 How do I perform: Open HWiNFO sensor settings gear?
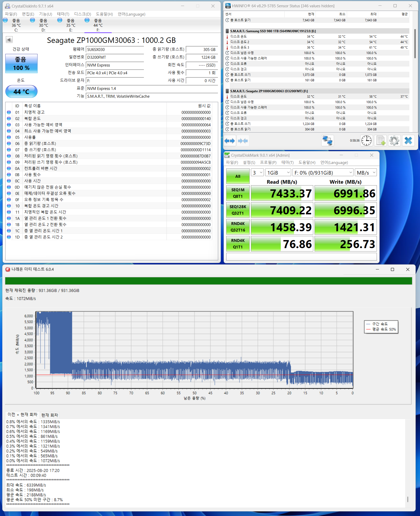394,141
